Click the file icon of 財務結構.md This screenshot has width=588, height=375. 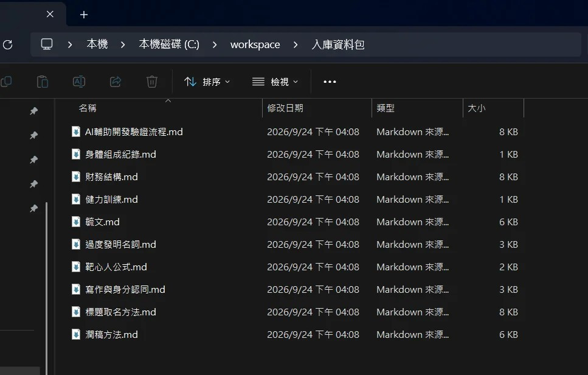(76, 177)
